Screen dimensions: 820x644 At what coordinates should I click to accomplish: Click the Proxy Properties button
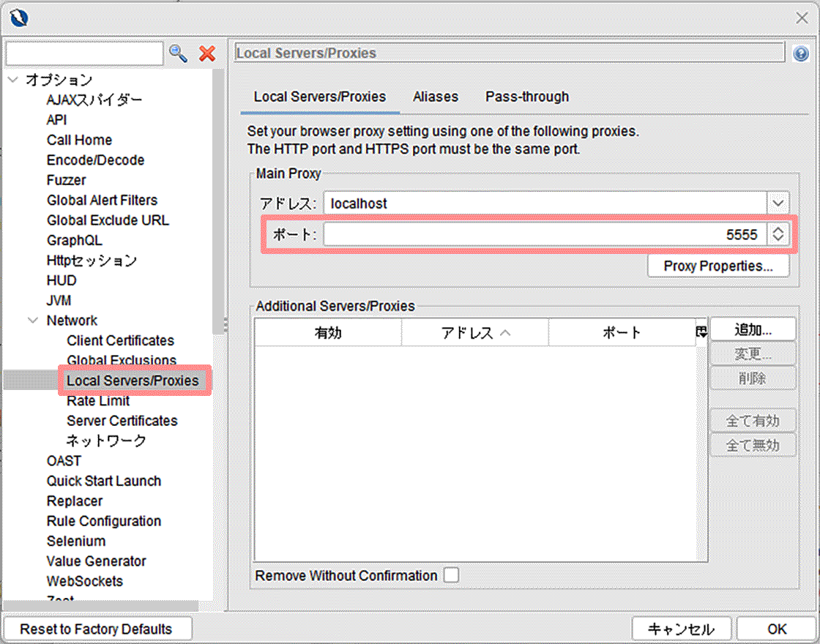717,266
